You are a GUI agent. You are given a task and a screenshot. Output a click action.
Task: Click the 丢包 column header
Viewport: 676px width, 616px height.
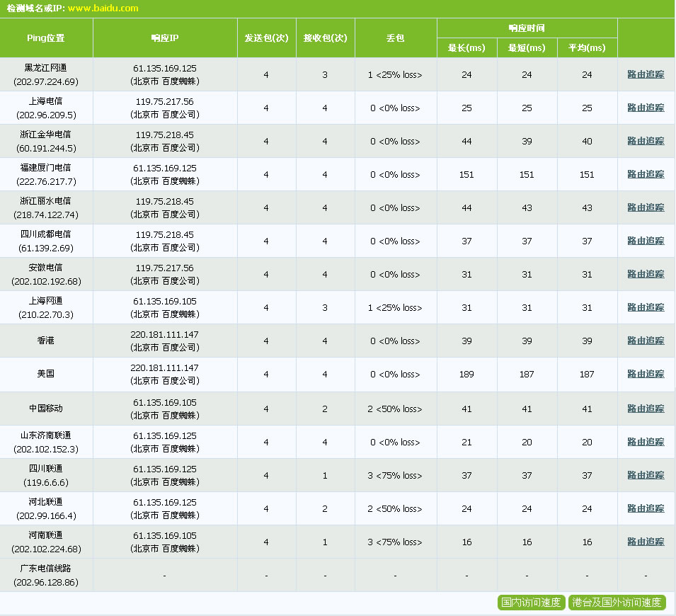pyautogui.click(x=395, y=38)
